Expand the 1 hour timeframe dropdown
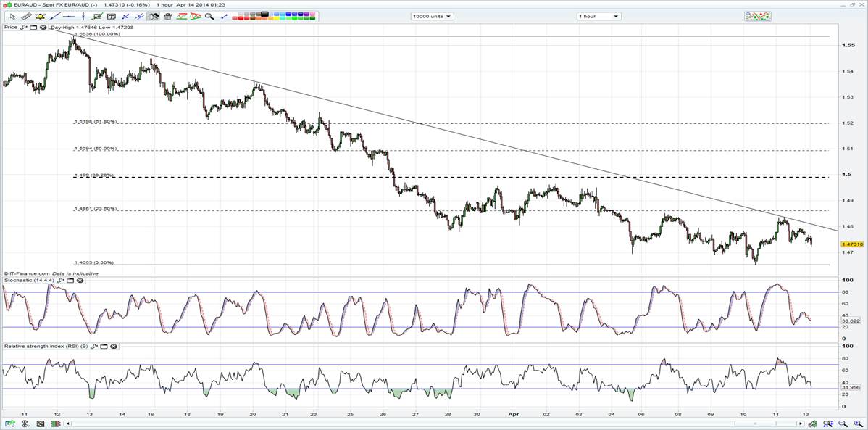This screenshot has width=868, height=430. point(598,16)
